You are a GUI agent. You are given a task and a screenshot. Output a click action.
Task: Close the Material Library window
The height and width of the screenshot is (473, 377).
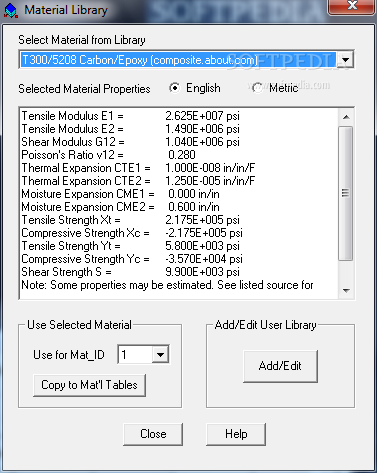pyautogui.click(x=352, y=7)
